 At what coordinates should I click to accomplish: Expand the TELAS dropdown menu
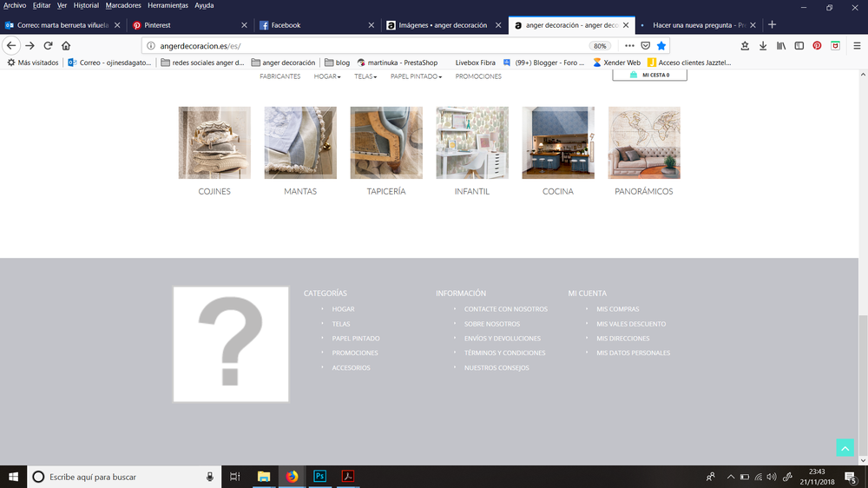[365, 76]
